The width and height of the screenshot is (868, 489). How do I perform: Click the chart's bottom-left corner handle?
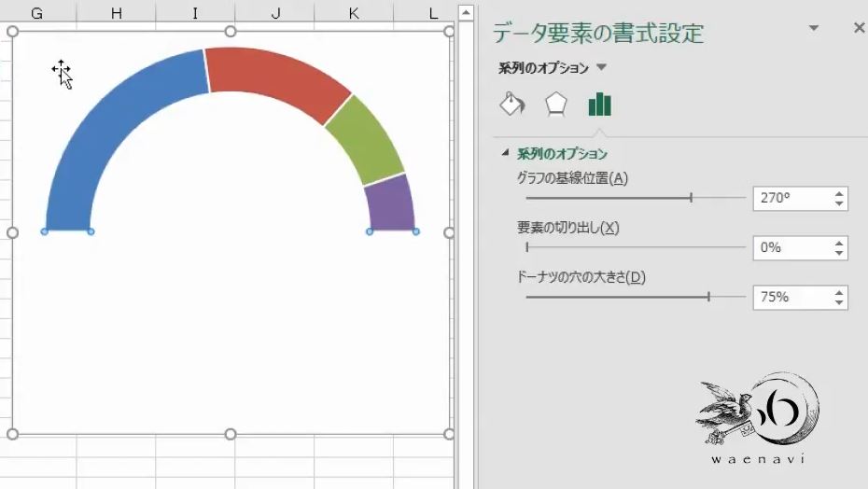click(x=12, y=434)
